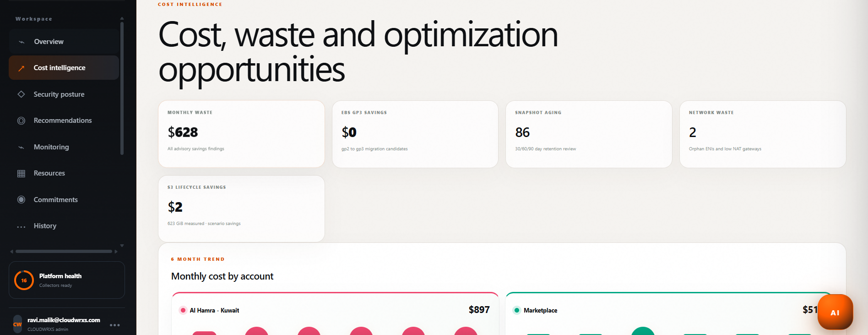Click the Cost intelligence arrow icon
Image resolution: width=868 pixels, height=335 pixels.
click(21, 68)
